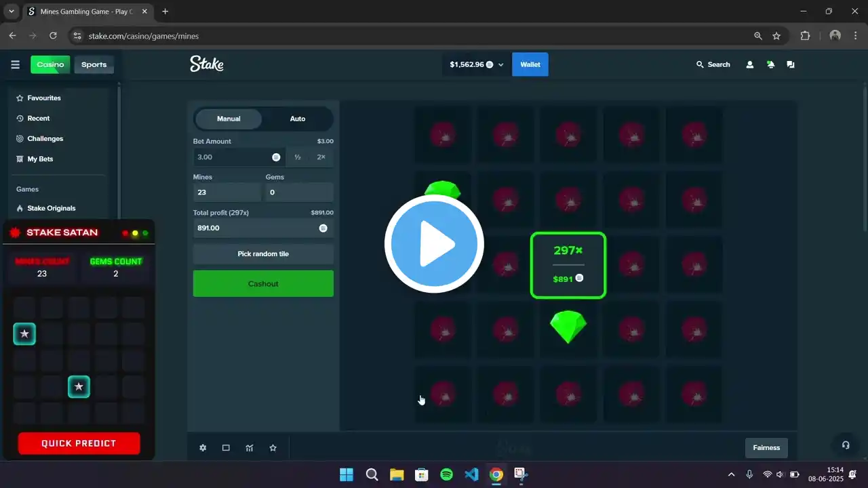Open the chat icon in header
The width and height of the screenshot is (868, 488).
(x=791, y=64)
